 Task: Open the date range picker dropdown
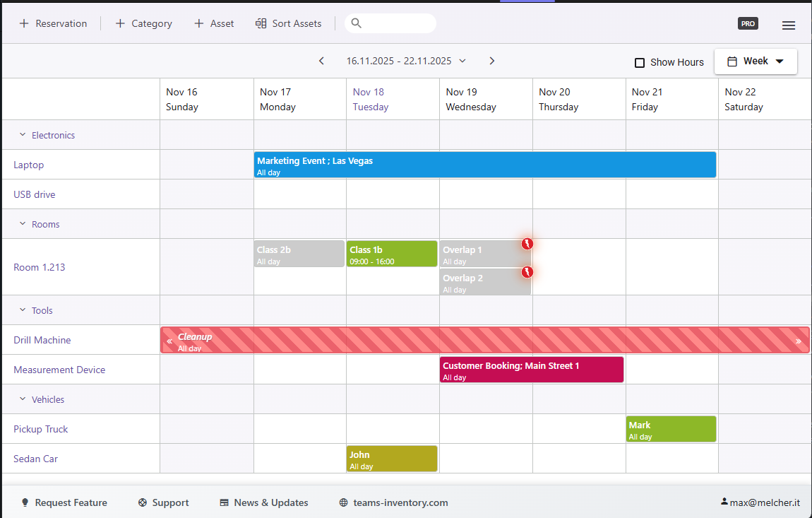pyautogui.click(x=462, y=61)
